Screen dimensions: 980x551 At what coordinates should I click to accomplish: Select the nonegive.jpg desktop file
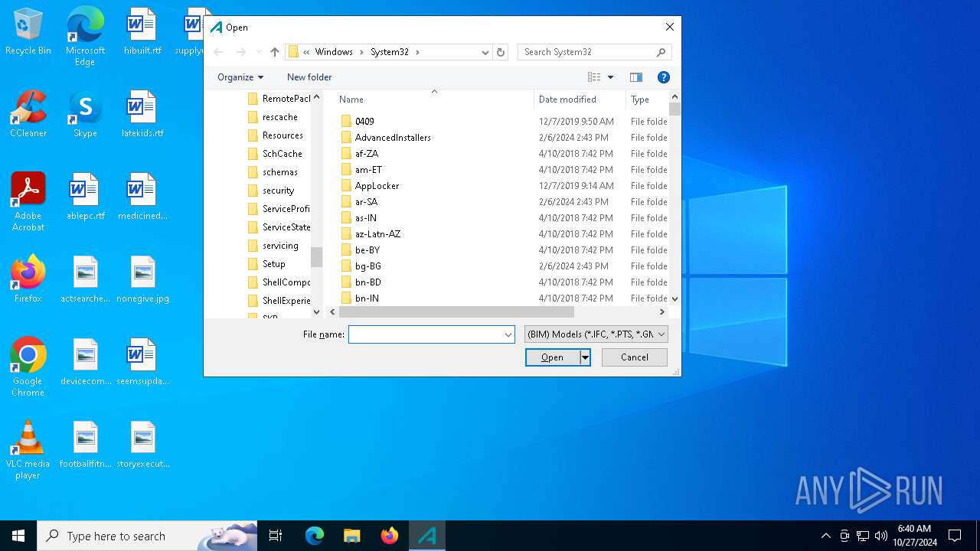pos(142,280)
